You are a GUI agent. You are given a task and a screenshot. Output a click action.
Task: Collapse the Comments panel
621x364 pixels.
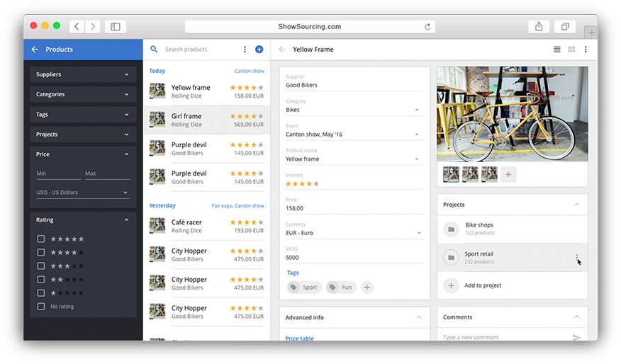[577, 317]
